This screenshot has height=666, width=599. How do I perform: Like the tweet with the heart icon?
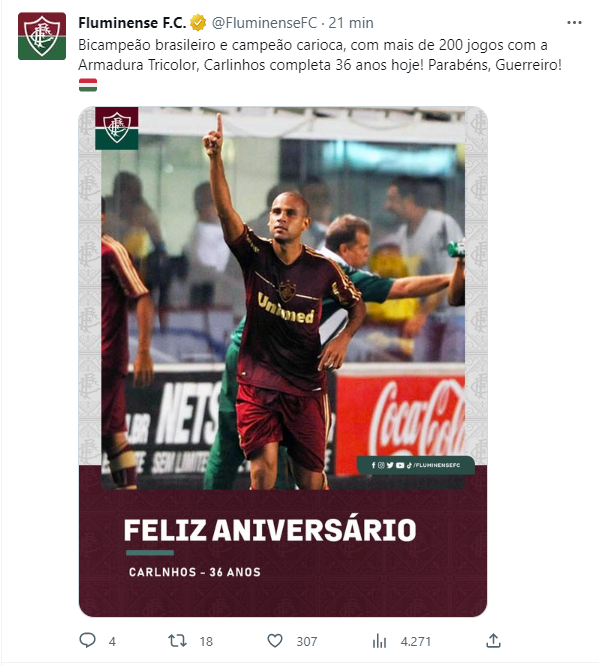275,641
